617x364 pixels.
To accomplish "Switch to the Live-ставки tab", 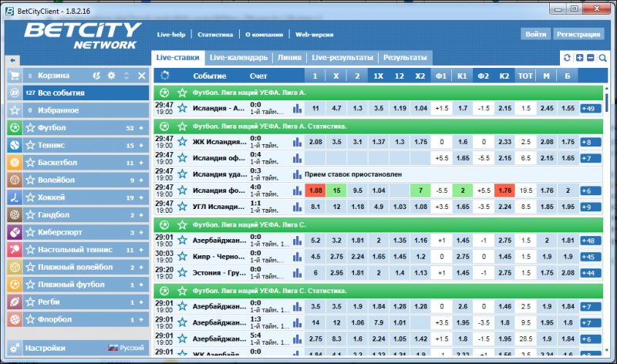I will tap(178, 57).
